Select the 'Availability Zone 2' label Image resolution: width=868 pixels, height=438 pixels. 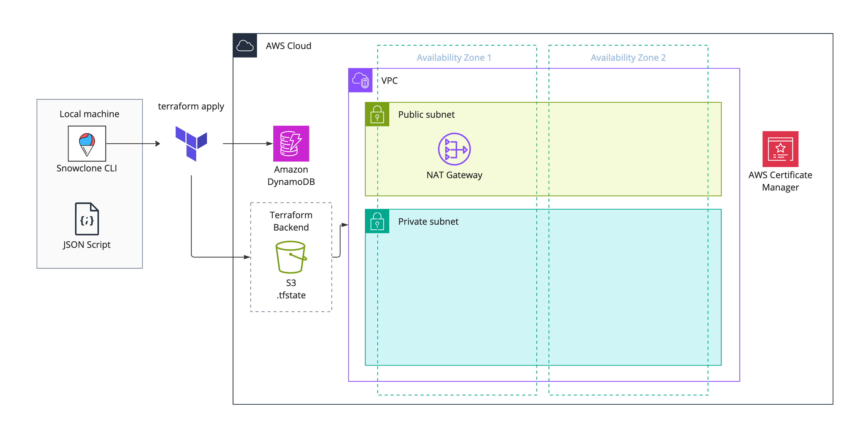628,58
